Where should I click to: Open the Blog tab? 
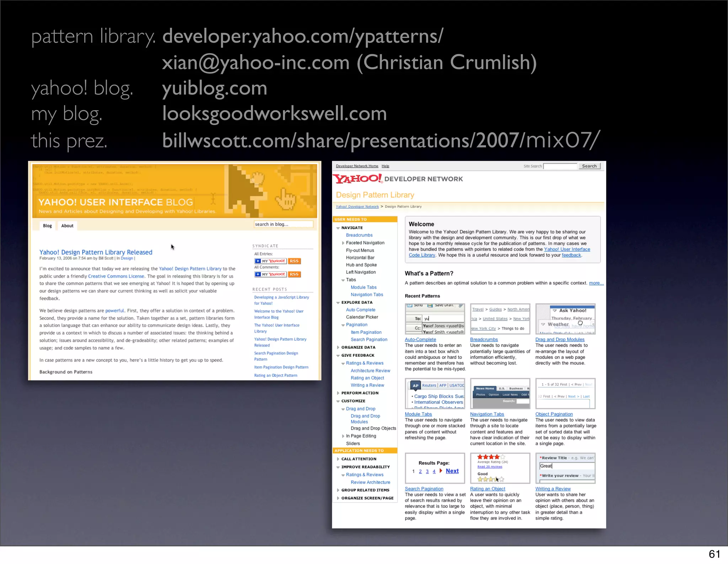(47, 226)
